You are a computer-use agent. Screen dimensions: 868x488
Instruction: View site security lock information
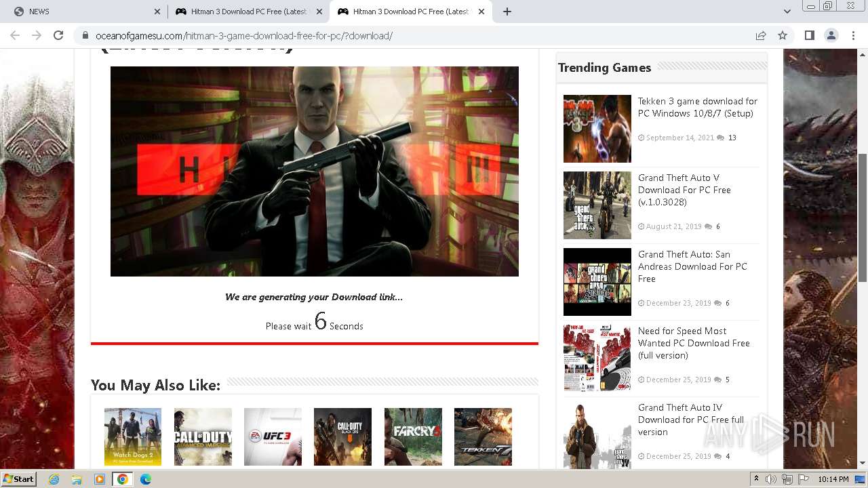pyautogui.click(x=85, y=36)
